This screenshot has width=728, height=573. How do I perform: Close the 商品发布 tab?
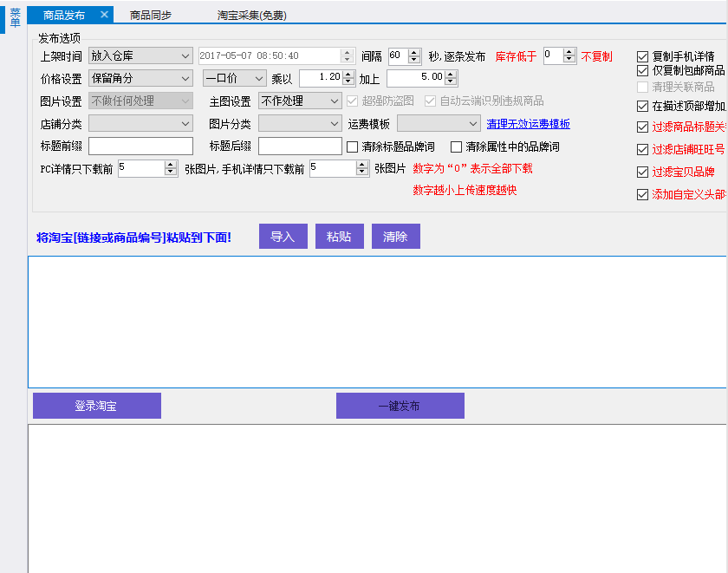(x=104, y=15)
